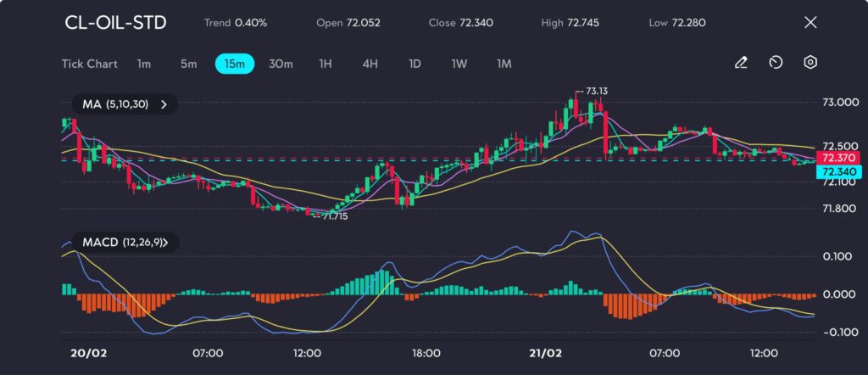Open the drawing pencil tool

pos(741,63)
